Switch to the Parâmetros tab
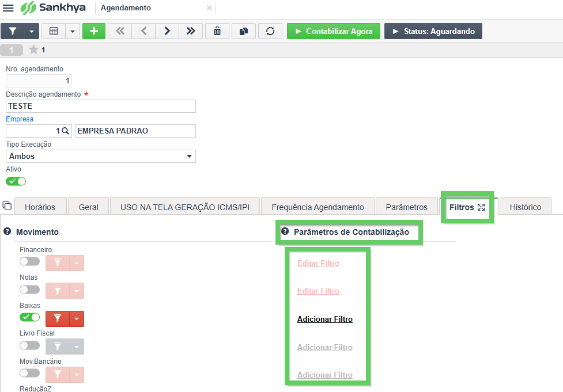 (x=407, y=207)
